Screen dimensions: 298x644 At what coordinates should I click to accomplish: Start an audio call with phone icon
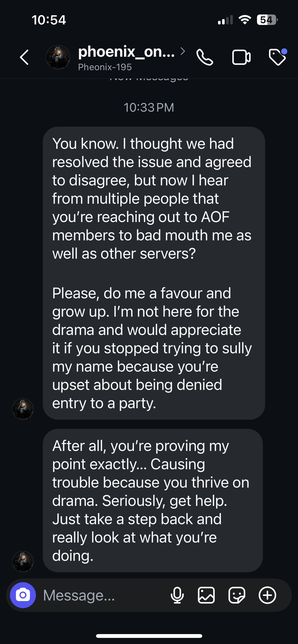point(205,57)
